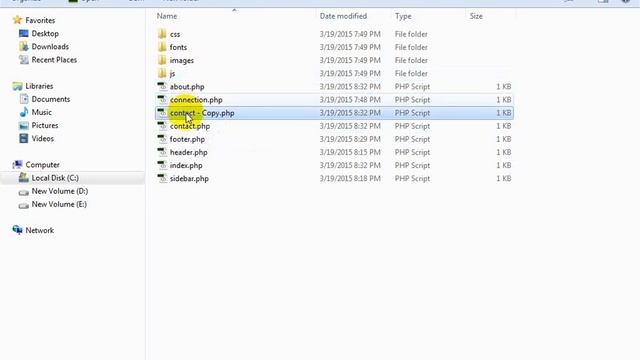
Task: Select New Volume (E:) in navigation pane
Action: 59,204
